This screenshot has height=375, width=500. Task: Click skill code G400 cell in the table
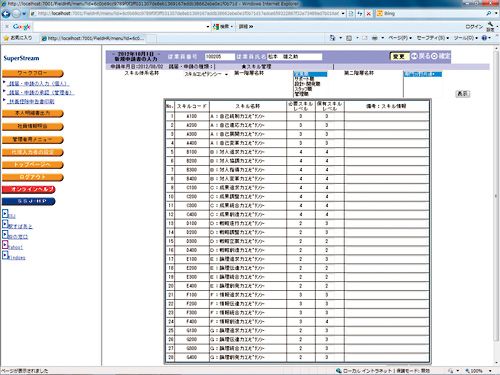pos(192,357)
